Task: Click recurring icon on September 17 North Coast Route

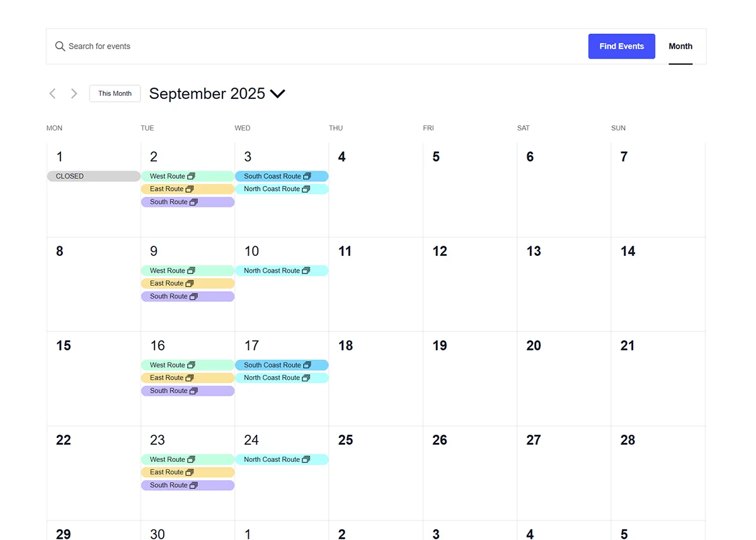Action: tap(306, 378)
